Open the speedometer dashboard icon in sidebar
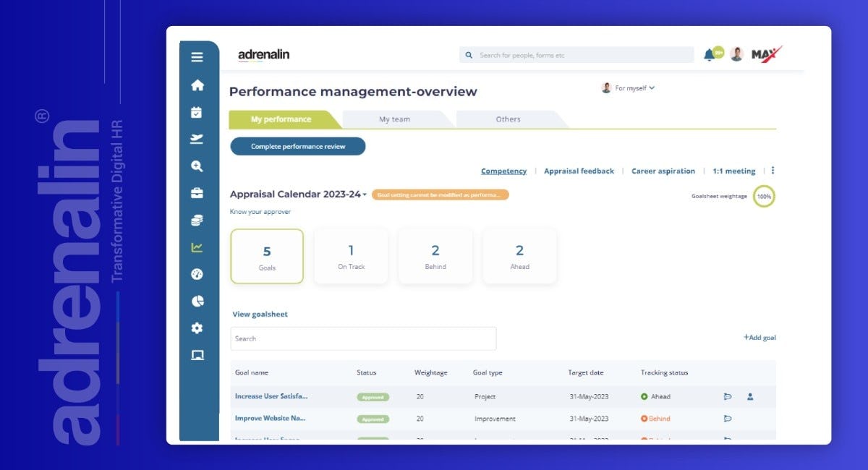The width and height of the screenshot is (868, 470). (197, 274)
